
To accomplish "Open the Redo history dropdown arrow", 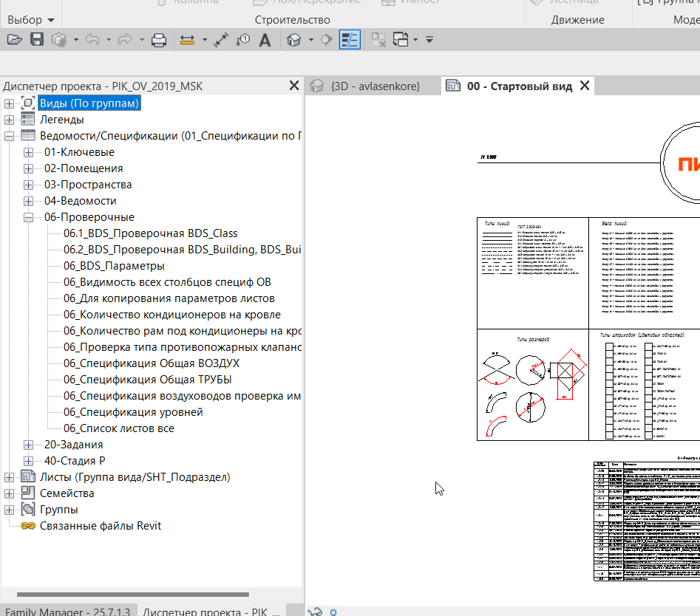I will click(x=141, y=40).
